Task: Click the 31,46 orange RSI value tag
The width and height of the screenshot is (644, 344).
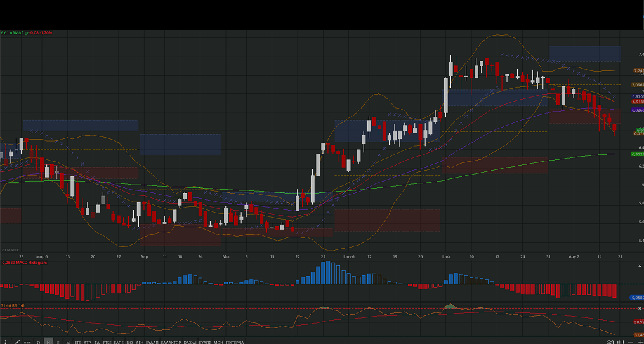Action: pos(639,334)
